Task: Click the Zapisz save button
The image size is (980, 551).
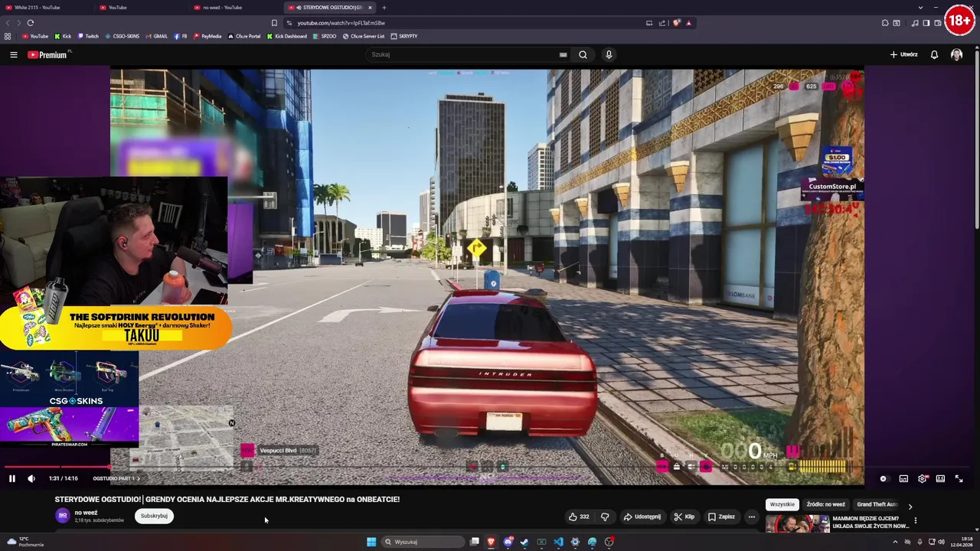Action: coord(721,517)
